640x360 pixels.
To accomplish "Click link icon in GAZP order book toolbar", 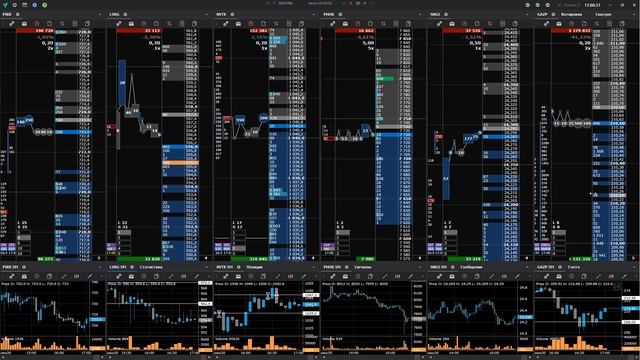I will (x=547, y=24).
